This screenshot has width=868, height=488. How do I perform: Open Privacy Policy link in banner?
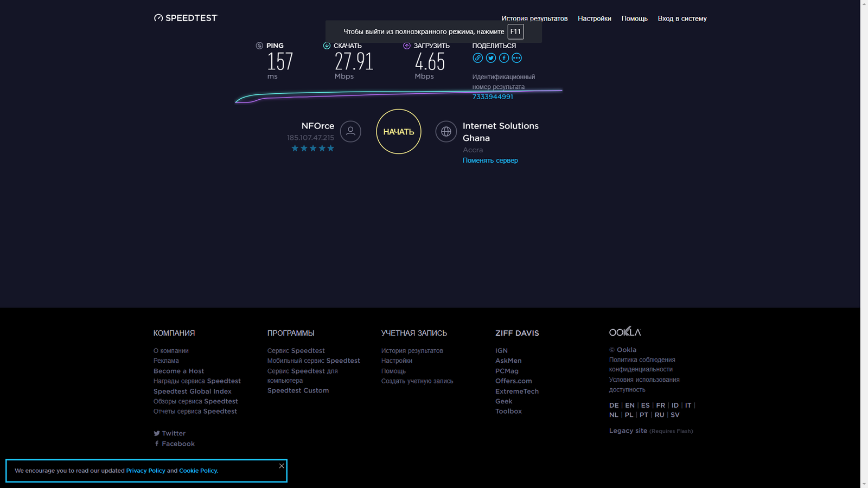tap(146, 471)
